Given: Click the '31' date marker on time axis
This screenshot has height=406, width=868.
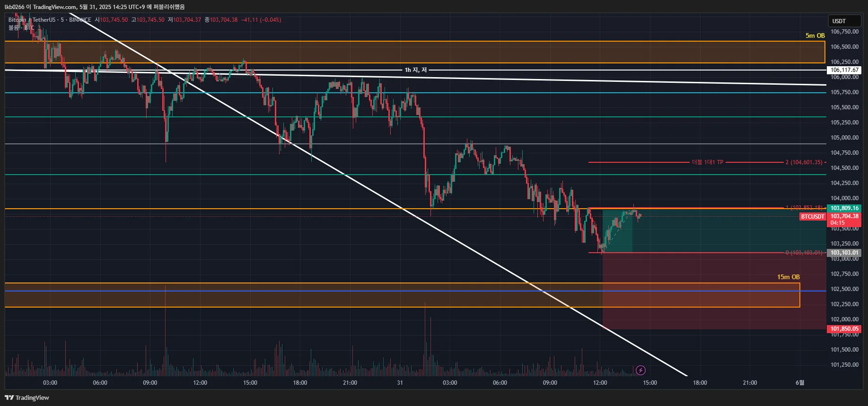Looking at the screenshot, I should (400, 382).
